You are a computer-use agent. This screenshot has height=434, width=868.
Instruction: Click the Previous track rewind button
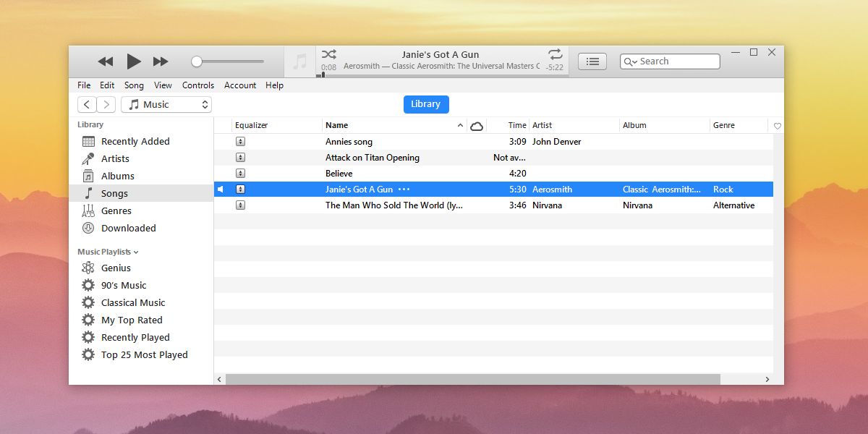[x=106, y=61]
